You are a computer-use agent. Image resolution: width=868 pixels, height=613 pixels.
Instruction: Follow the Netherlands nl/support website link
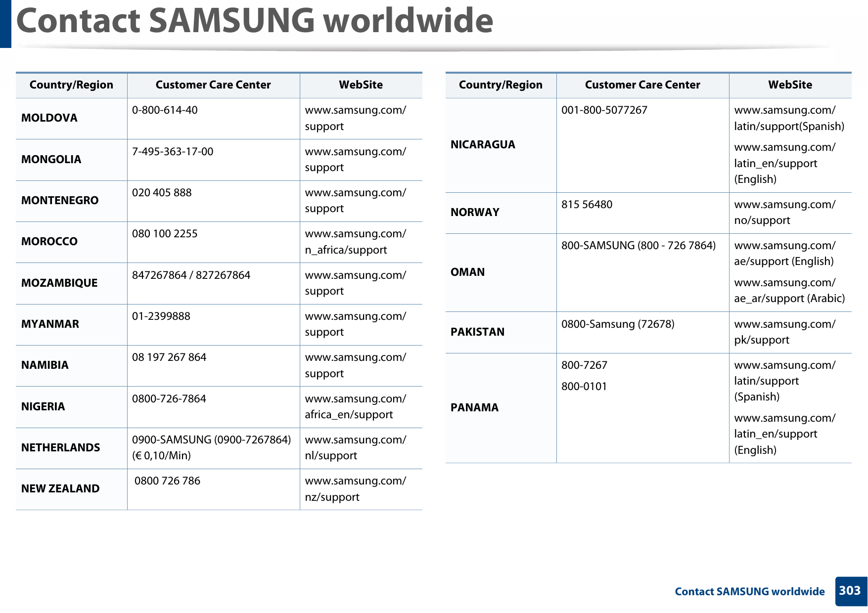click(x=355, y=448)
